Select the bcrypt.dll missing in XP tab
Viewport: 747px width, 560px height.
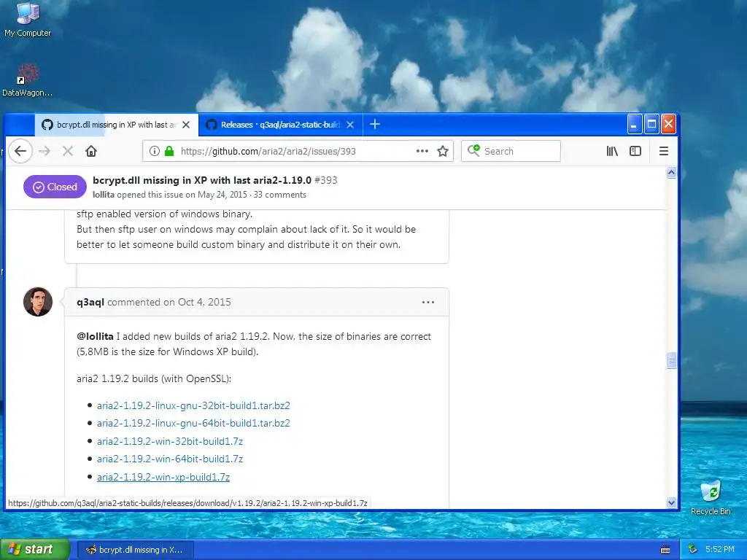point(117,125)
